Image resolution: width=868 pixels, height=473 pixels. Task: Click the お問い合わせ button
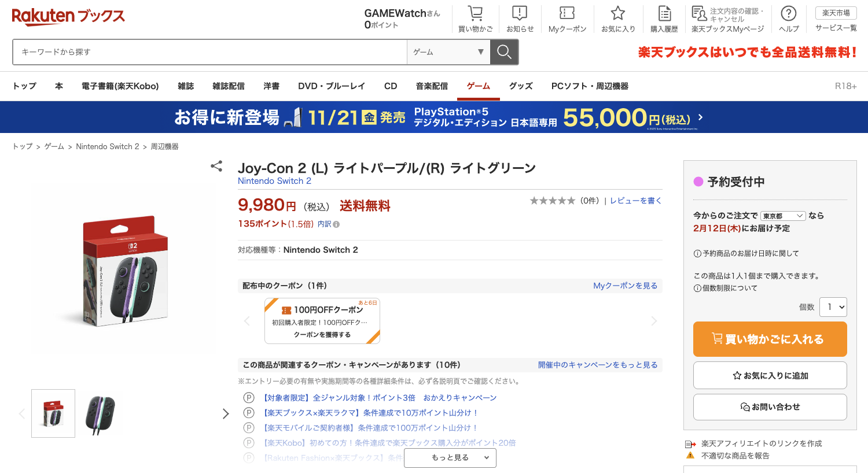click(770, 407)
